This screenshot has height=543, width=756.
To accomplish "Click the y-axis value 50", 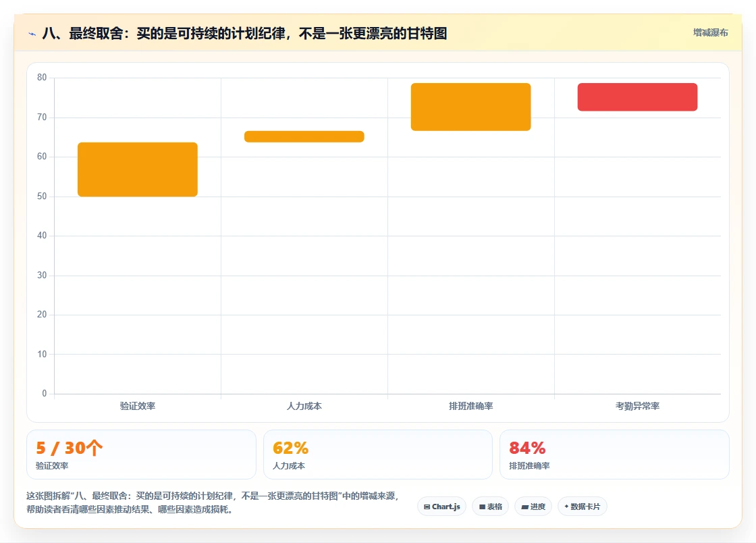I will click(x=42, y=197).
